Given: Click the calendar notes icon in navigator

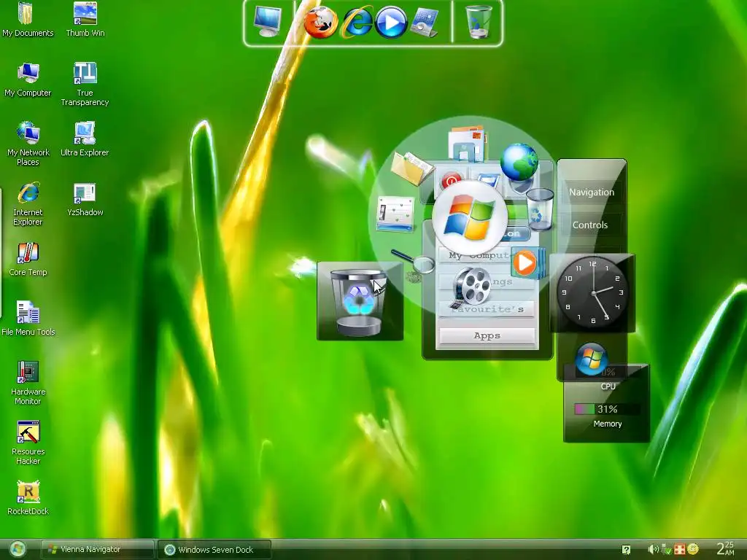Looking at the screenshot, I should (x=395, y=214).
